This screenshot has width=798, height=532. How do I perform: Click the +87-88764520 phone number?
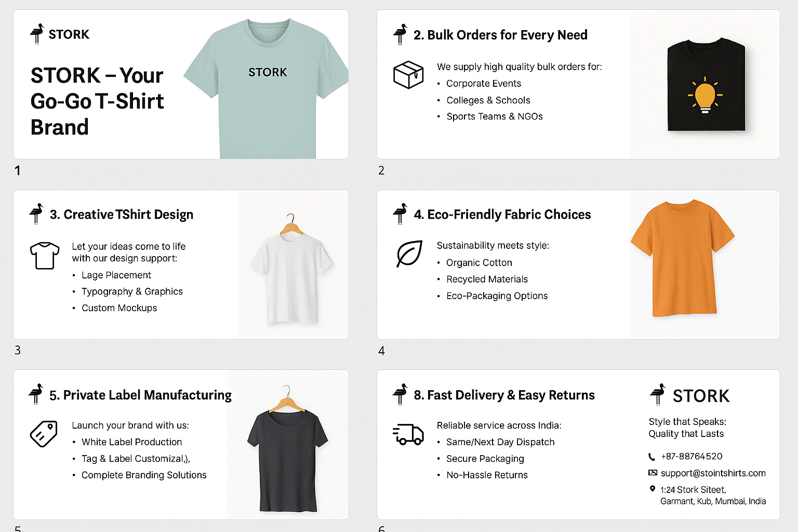point(691,457)
